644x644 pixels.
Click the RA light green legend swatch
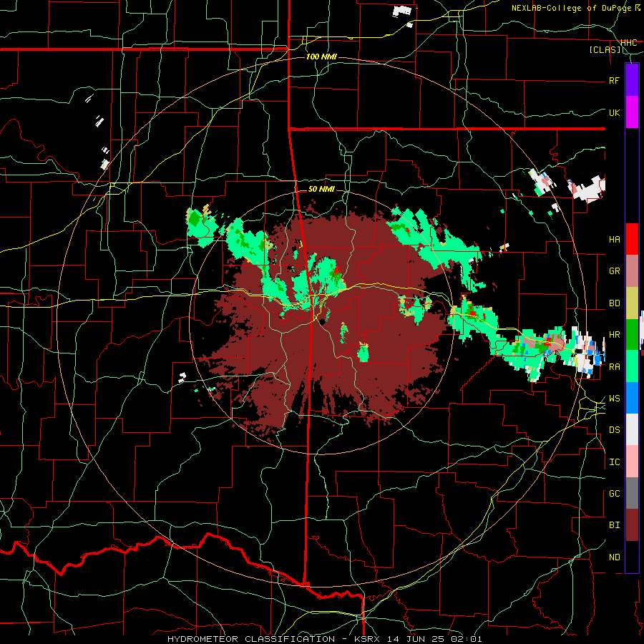click(632, 366)
